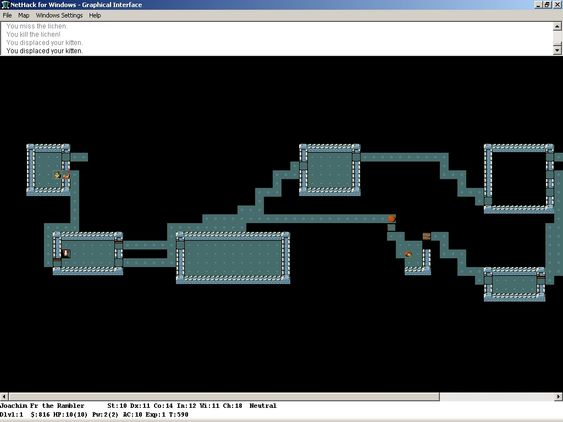Click the 'Dlvl:1' dungeon level indicator

tap(11, 415)
